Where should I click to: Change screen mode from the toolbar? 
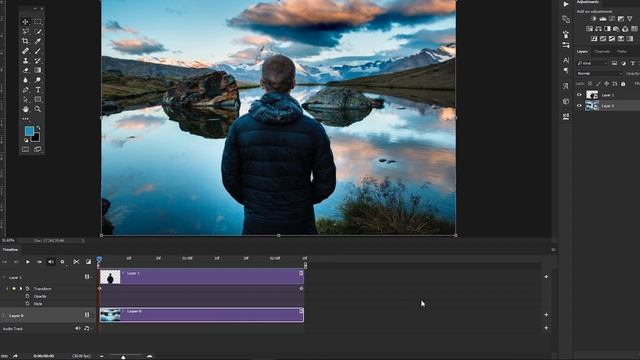[x=38, y=149]
